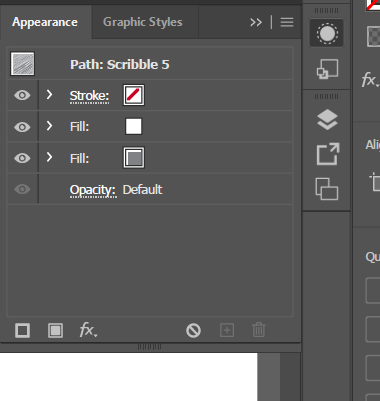Switch to the Appearance tab
The image size is (380, 401).
[45, 22]
